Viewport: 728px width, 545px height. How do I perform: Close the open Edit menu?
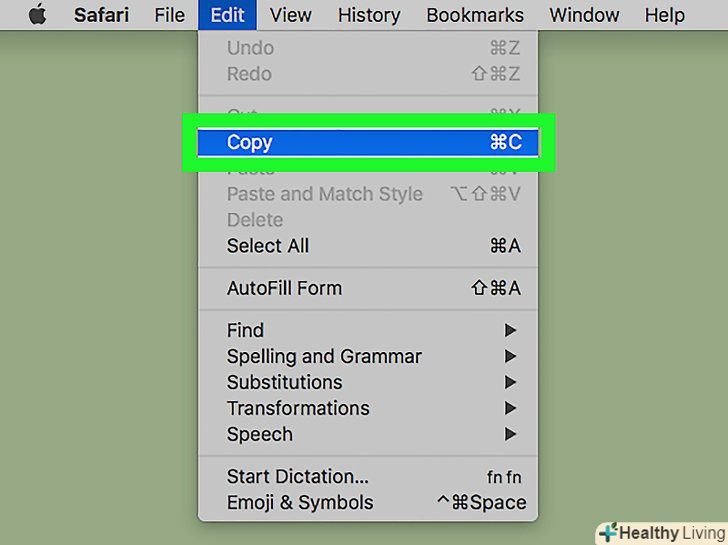(227, 15)
